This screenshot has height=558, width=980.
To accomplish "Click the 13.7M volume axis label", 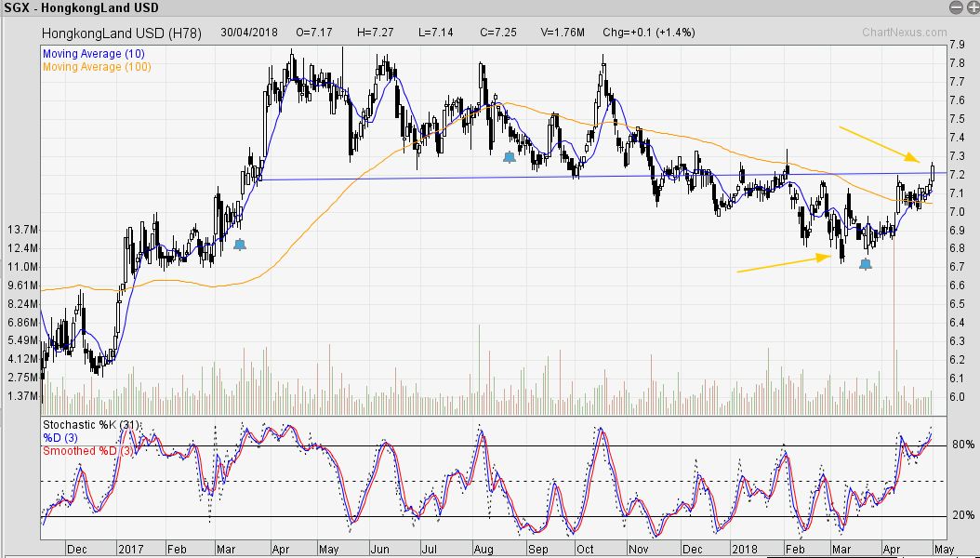I will [22, 230].
